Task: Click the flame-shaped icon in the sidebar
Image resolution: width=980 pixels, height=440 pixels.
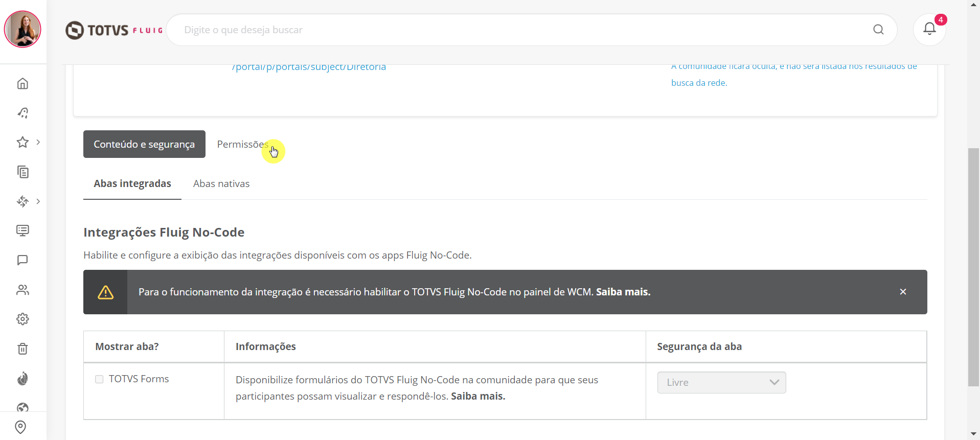Action: (x=22, y=378)
